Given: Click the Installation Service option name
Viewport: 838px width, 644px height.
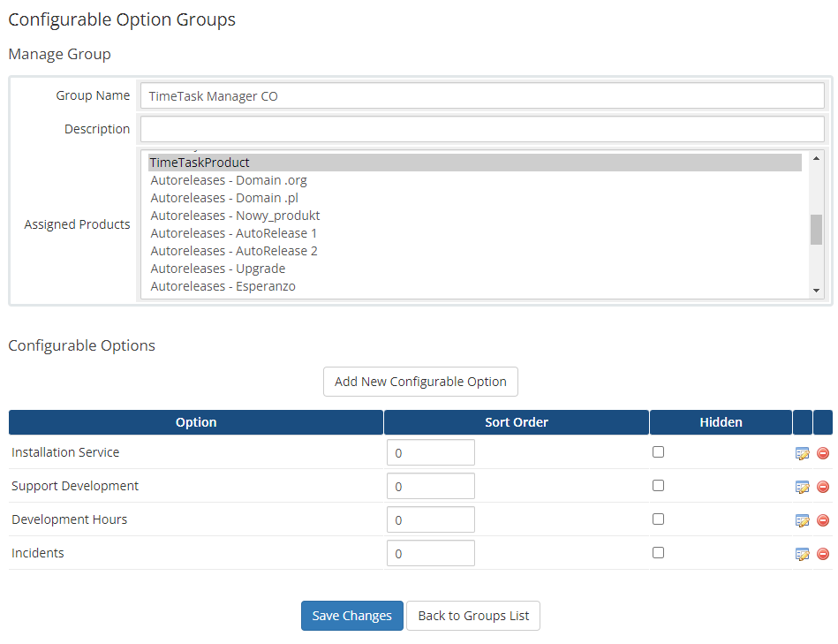Looking at the screenshot, I should [x=65, y=452].
